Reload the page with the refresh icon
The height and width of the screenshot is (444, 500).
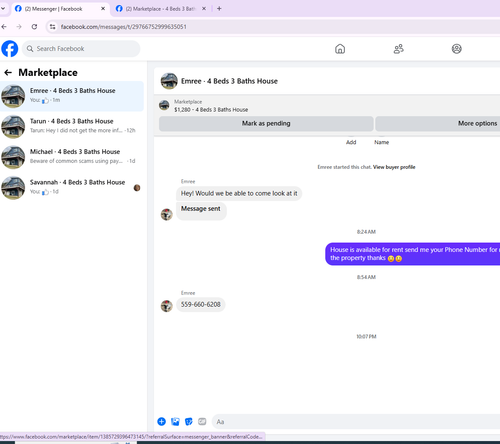tap(34, 27)
